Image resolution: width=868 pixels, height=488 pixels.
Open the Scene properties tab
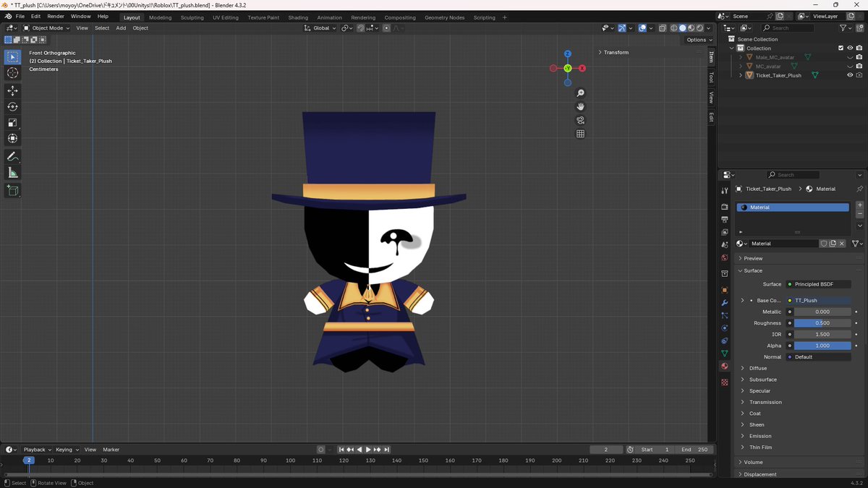click(725, 245)
